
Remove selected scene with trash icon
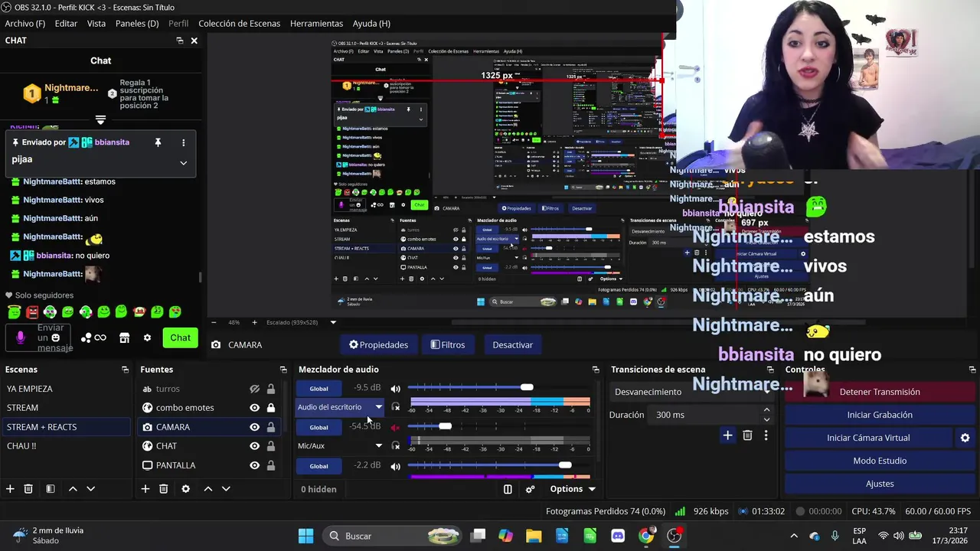click(28, 489)
